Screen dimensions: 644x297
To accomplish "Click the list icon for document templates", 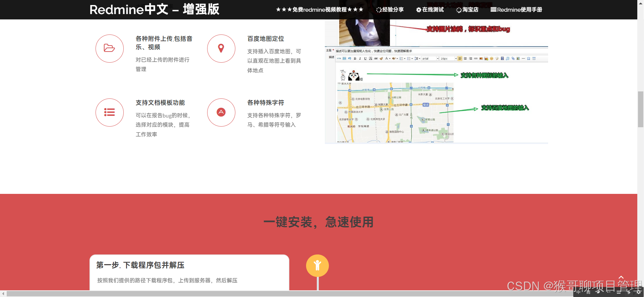I will click(x=109, y=112).
